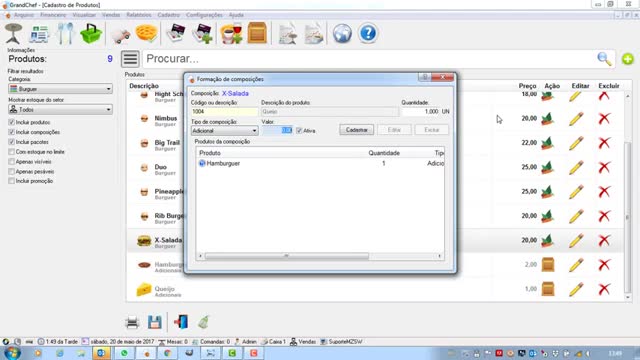This screenshot has height=360, width=640.
Task: Enable Apenas visíveis checkbox
Action: coord(11,162)
